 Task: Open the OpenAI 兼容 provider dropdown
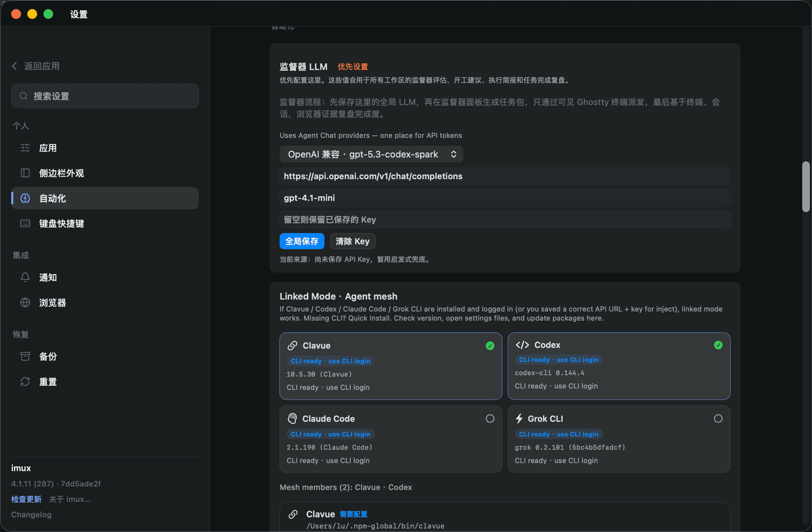click(x=371, y=154)
